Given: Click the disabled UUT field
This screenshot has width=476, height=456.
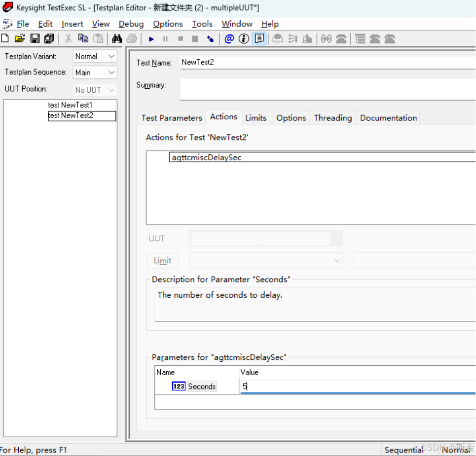Looking at the screenshot, I should coord(266,239).
